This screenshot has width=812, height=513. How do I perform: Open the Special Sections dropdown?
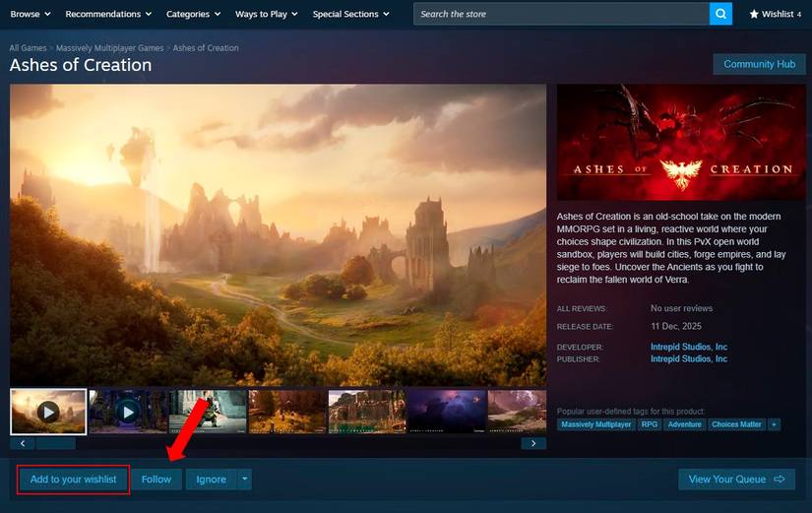[x=350, y=14]
